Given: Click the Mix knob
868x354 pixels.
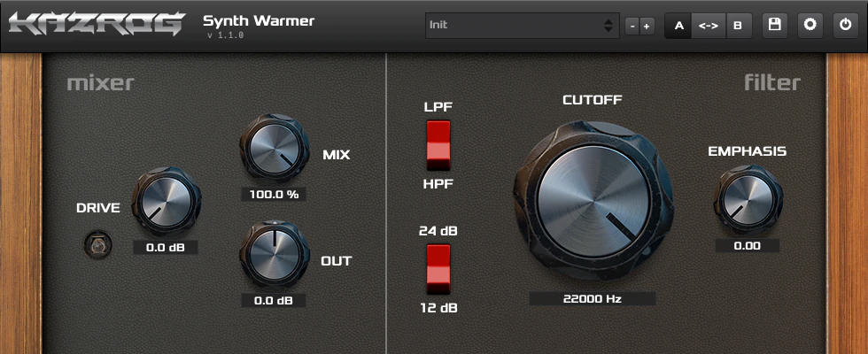Looking at the screenshot, I should coord(275,148).
